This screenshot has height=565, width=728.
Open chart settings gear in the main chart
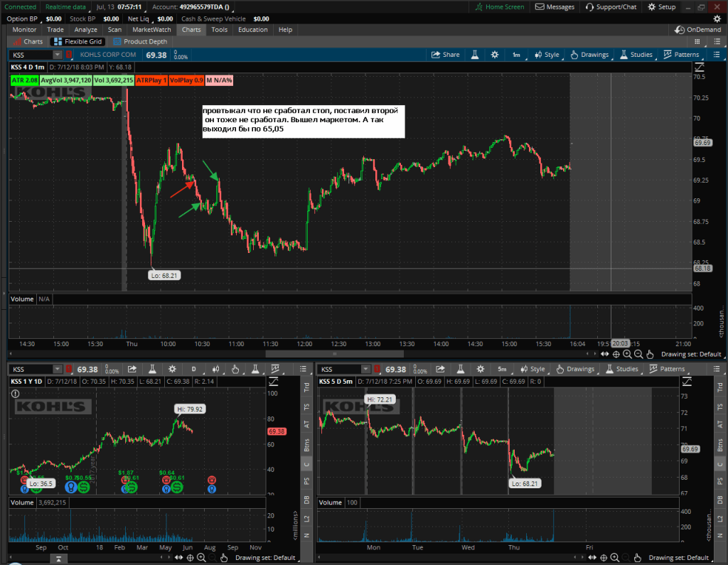492,55
